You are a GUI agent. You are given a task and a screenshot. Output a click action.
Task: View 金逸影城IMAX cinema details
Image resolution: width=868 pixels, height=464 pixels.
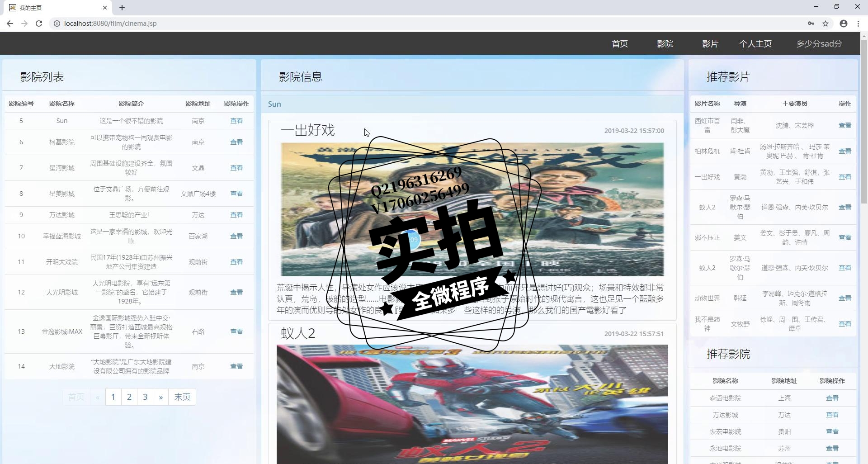(x=236, y=331)
